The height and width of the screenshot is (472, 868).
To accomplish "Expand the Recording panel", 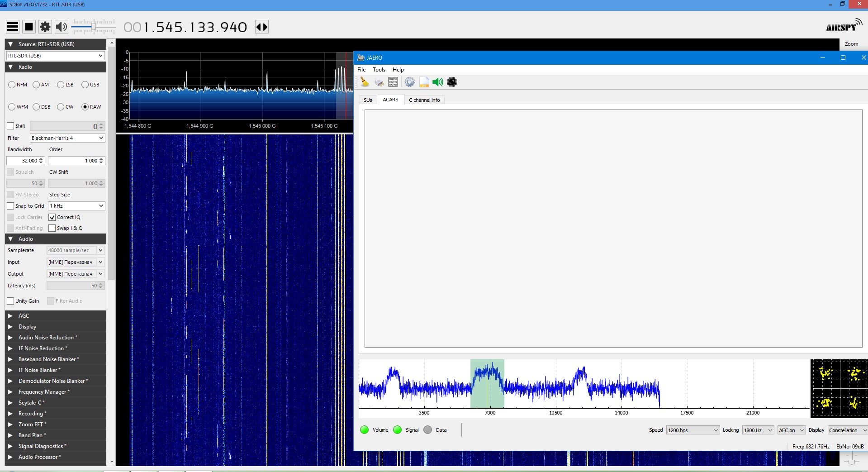I will [56, 414].
